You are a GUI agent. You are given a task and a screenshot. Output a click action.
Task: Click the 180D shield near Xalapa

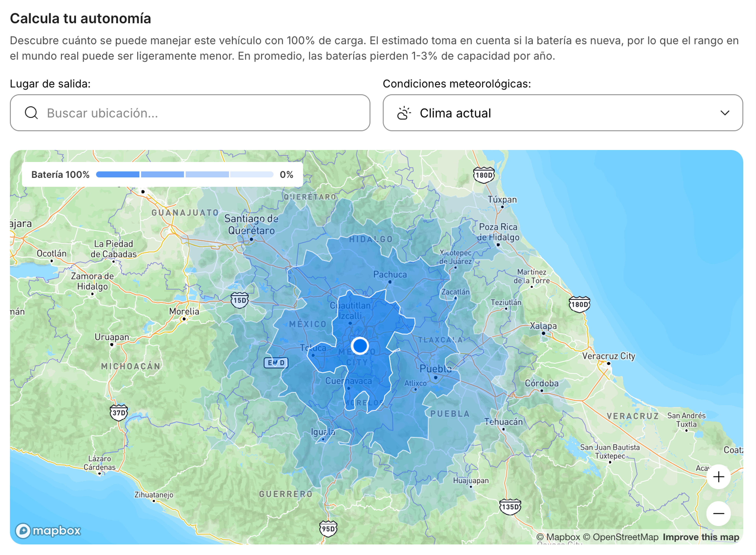click(x=579, y=304)
